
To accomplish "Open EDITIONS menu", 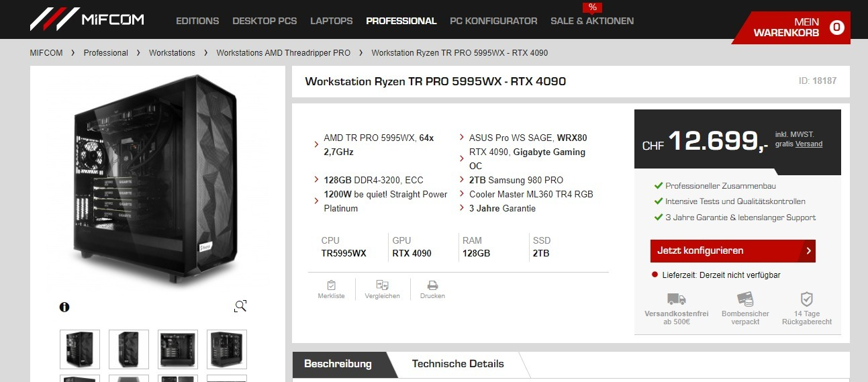I will pos(197,21).
